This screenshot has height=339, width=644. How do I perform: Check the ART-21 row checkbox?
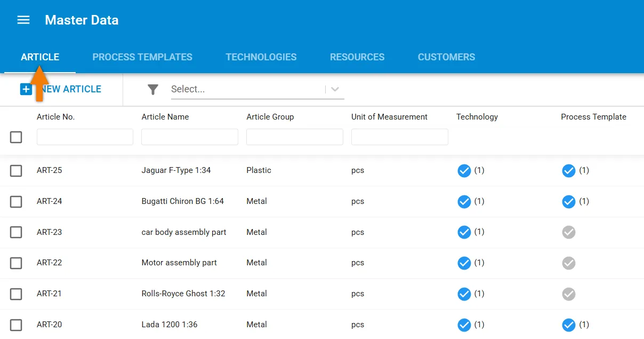tap(16, 294)
